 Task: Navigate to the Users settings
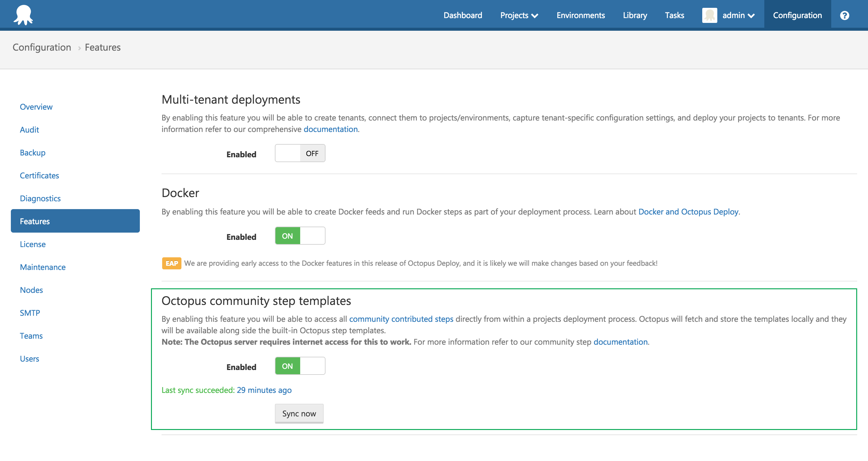pos(29,359)
